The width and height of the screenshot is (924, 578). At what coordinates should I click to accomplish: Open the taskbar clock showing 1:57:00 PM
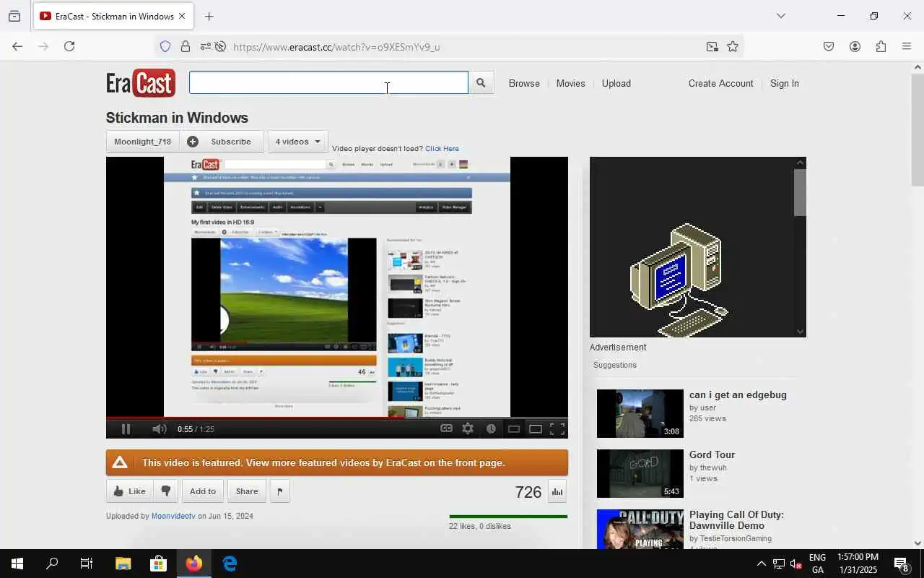pyautogui.click(x=858, y=564)
